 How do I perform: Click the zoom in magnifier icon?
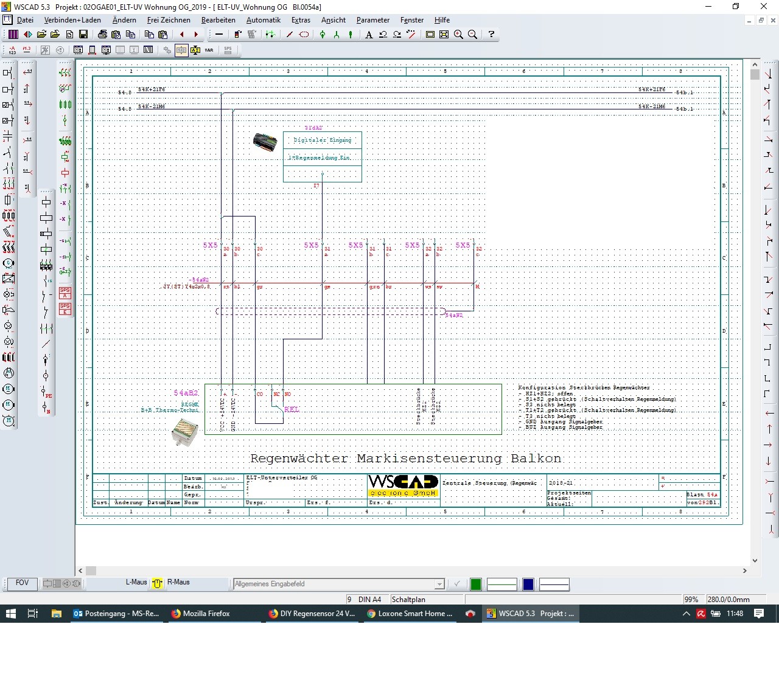pyautogui.click(x=458, y=35)
